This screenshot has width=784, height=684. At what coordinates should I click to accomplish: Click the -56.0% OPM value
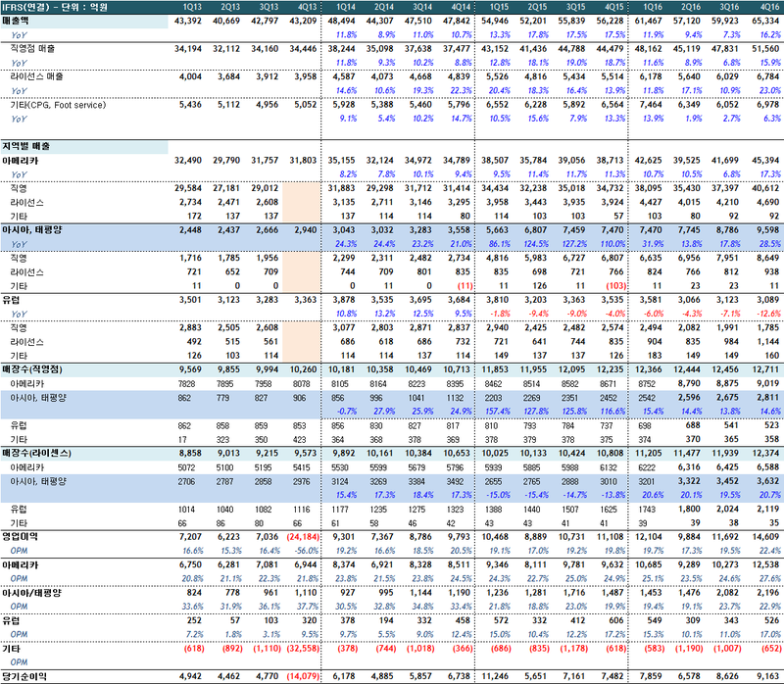tap(307, 551)
